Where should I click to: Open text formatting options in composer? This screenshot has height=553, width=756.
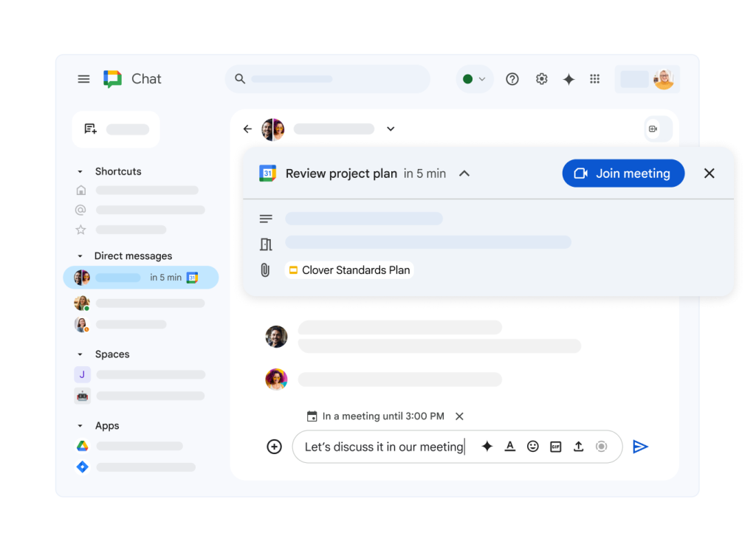pyautogui.click(x=509, y=447)
